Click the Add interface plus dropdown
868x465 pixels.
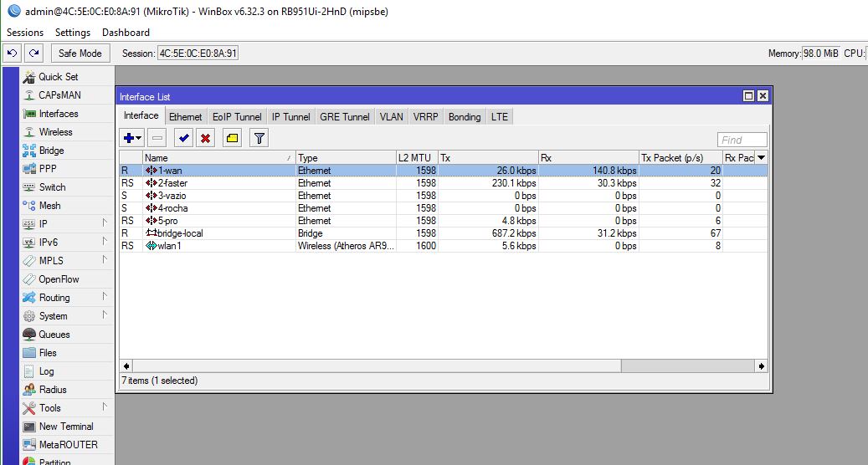(x=132, y=138)
